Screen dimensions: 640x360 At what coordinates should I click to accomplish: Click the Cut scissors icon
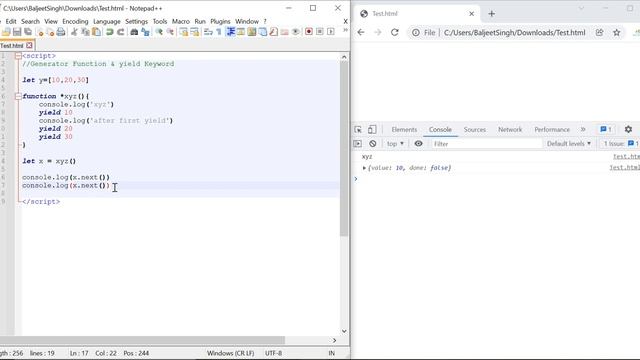[74, 32]
